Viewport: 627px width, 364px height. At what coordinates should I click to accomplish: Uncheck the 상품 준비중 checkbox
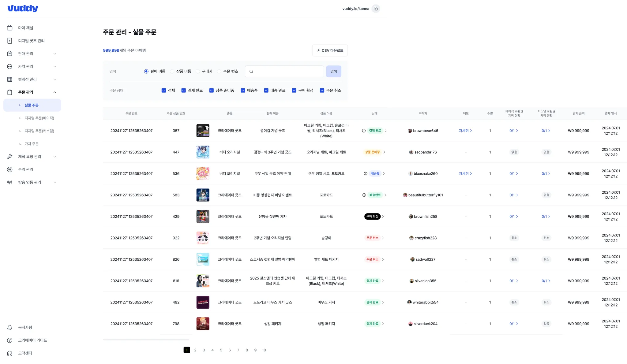tap(212, 90)
